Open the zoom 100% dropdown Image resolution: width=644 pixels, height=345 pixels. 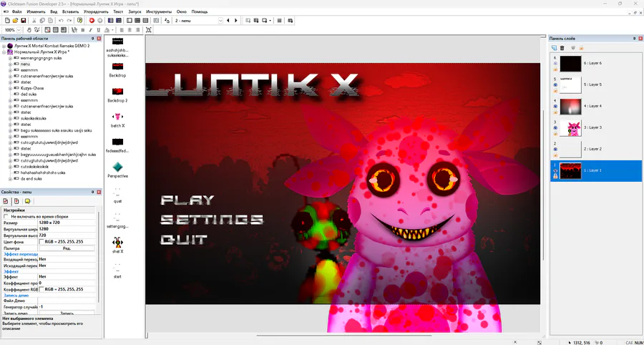(19, 30)
